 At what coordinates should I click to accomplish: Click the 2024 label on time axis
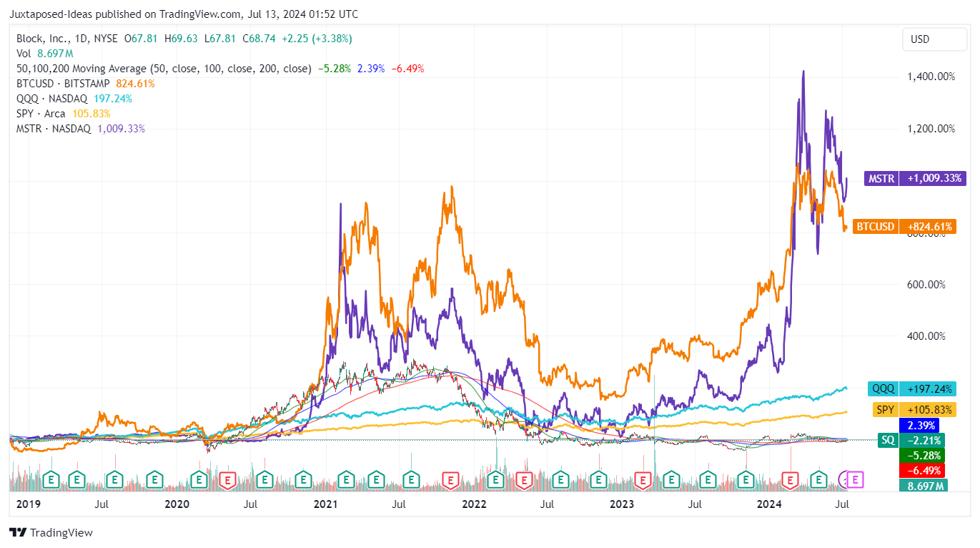770,504
